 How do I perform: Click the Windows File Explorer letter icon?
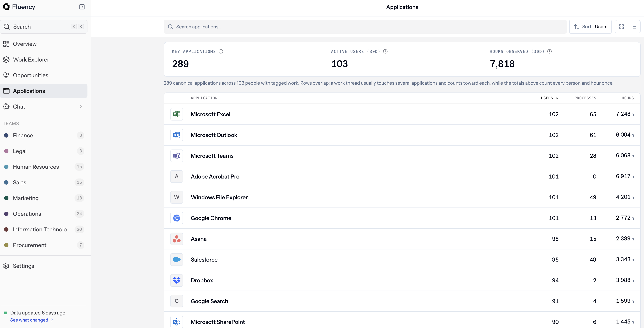(176, 197)
